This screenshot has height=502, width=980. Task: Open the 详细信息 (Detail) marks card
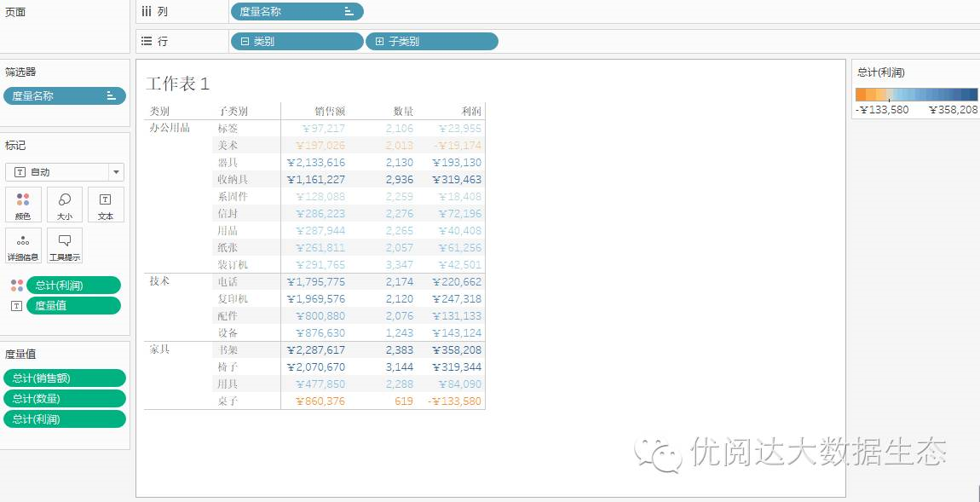(23, 245)
